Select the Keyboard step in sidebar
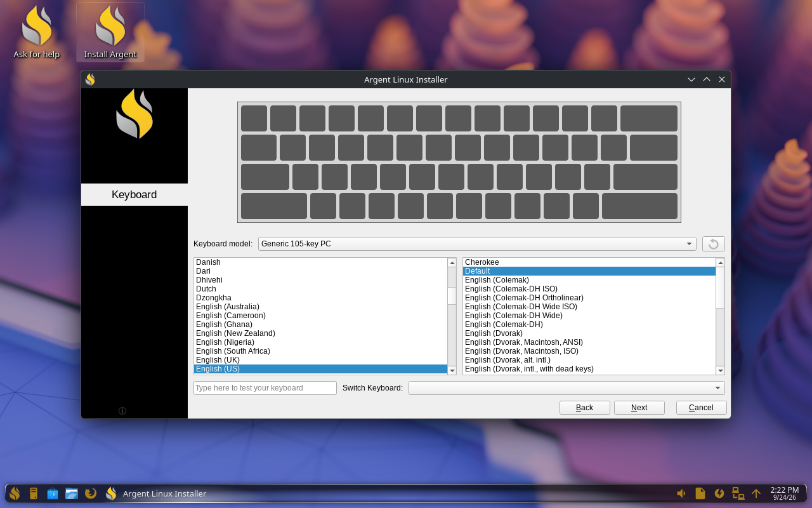Screen dimensions: 812x508 (134, 194)
